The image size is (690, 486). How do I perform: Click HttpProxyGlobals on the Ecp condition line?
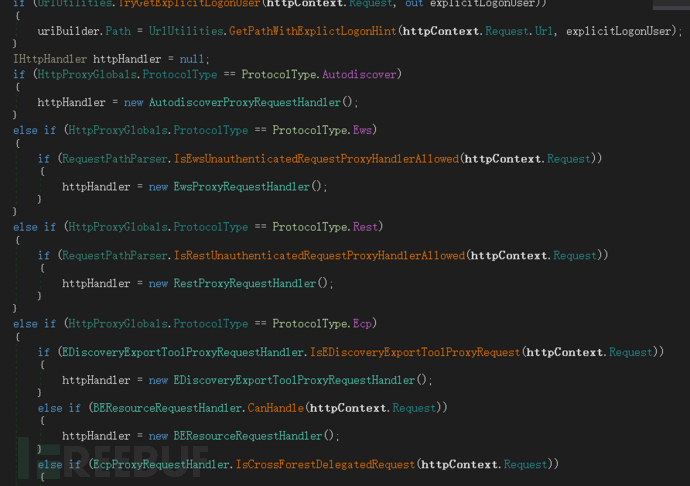118,324
